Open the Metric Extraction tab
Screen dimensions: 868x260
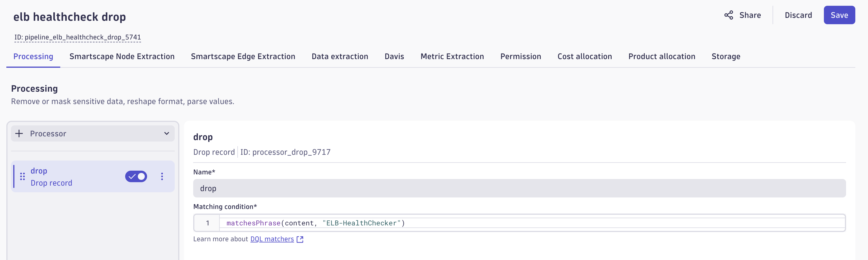pos(452,56)
